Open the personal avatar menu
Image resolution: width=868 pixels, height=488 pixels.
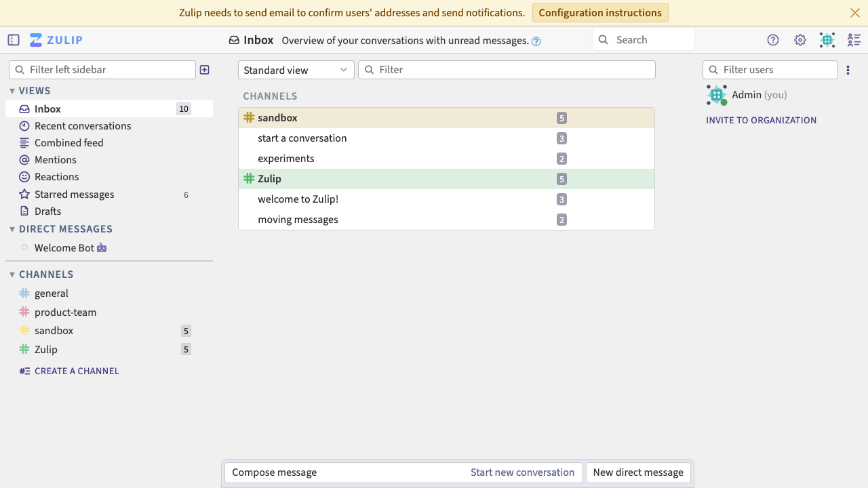click(x=827, y=40)
